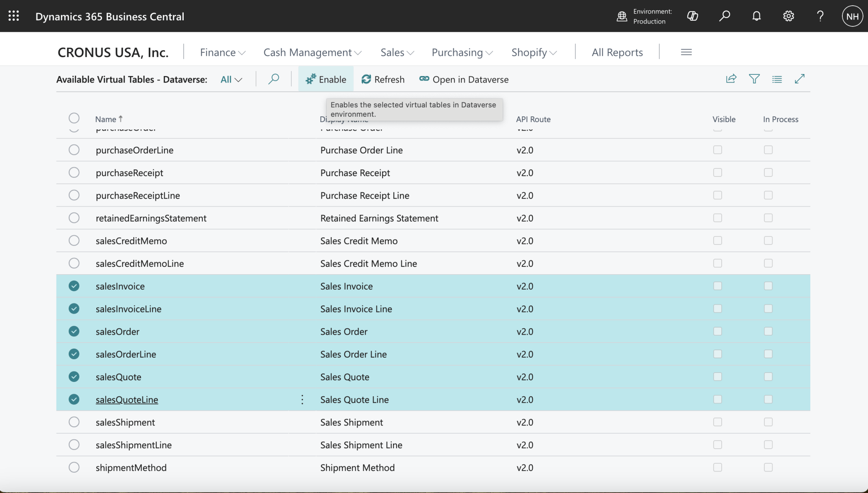Open the app launcher waffle icon
The image size is (868, 493).
click(x=13, y=16)
